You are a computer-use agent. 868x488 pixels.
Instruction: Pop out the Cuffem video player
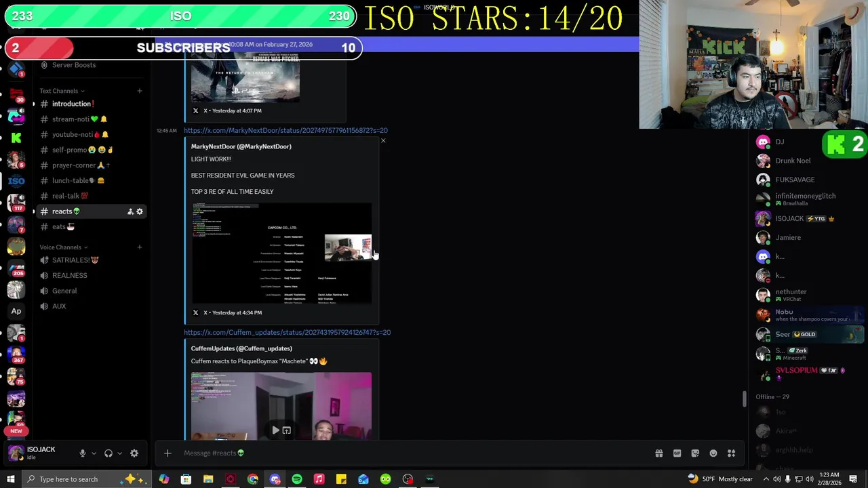click(x=287, y=430)
